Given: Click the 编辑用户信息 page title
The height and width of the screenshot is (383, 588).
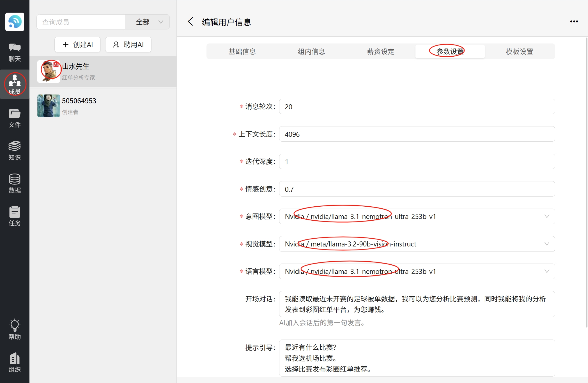Looking at the screenshot, I should 226,22.
